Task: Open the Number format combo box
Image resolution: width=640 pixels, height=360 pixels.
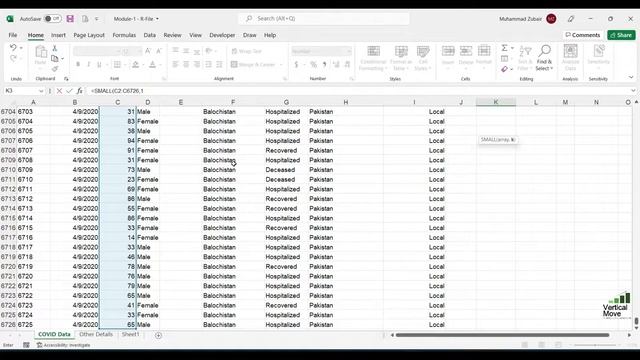Action: [x=321, y=51]
